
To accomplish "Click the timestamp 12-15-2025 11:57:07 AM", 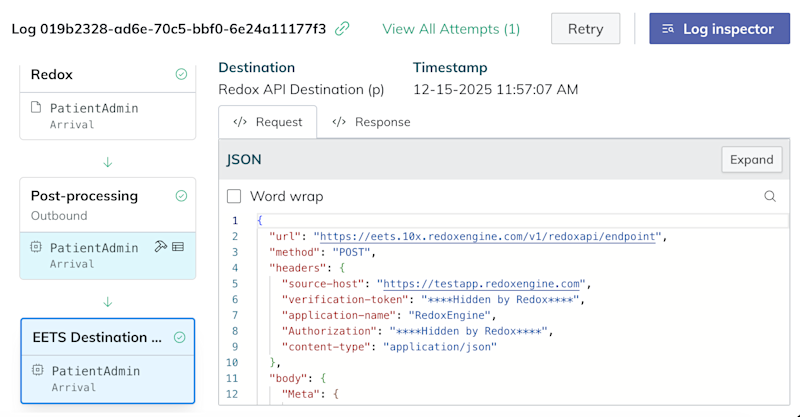I will pos(495,89).
